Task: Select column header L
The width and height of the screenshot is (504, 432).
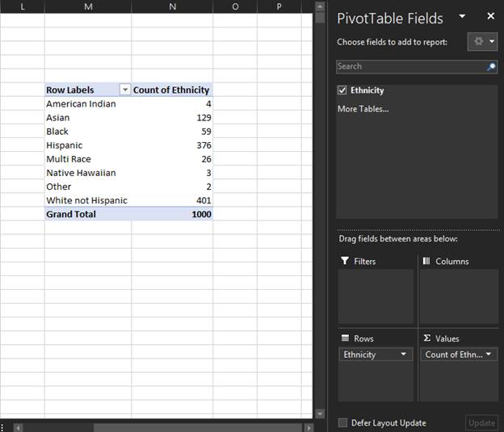Action: click(23, 6)
